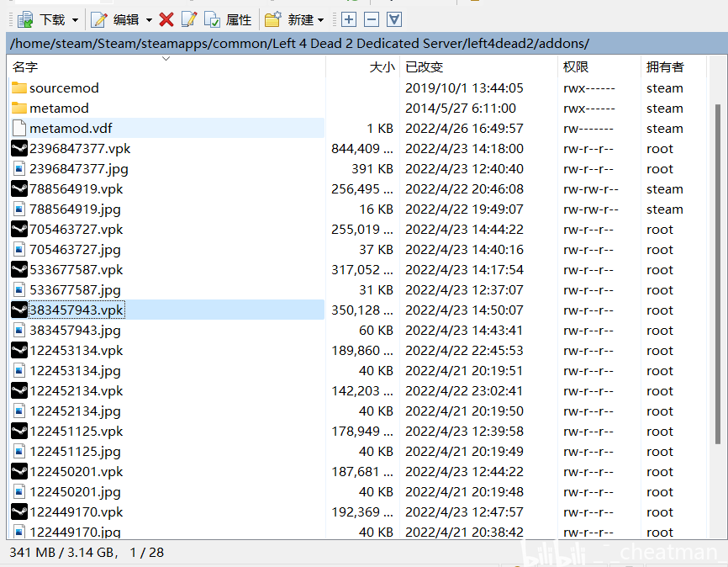Click the date 2014/5/27 6:11:00
Screen dimensions: 728x567
461,109
